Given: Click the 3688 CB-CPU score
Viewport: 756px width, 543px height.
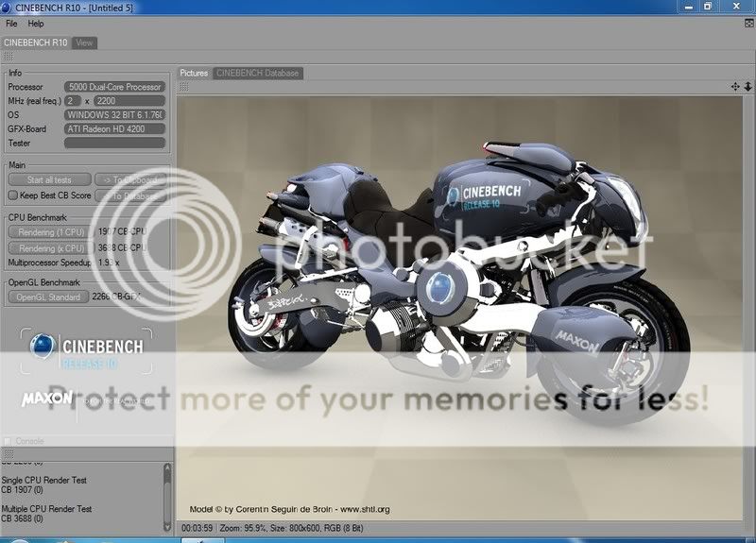Looking at the screenshot, I should coord(122,247).
